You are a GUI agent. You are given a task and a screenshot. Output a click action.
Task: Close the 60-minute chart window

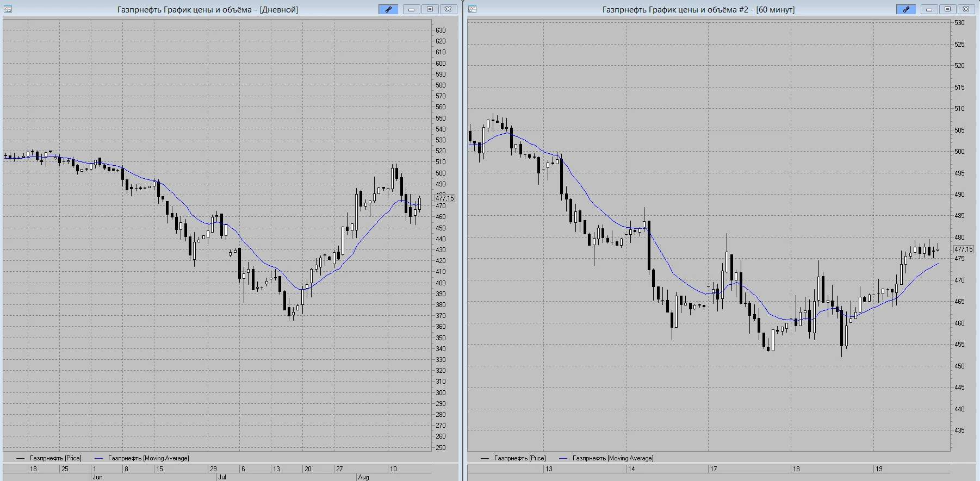(x=966, y=9)
